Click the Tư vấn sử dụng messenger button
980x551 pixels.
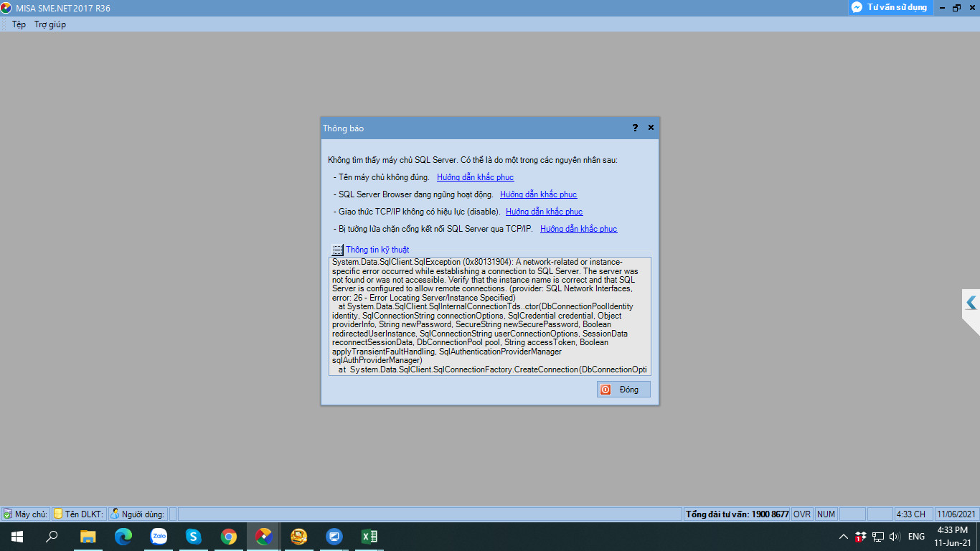coord(890,7)
